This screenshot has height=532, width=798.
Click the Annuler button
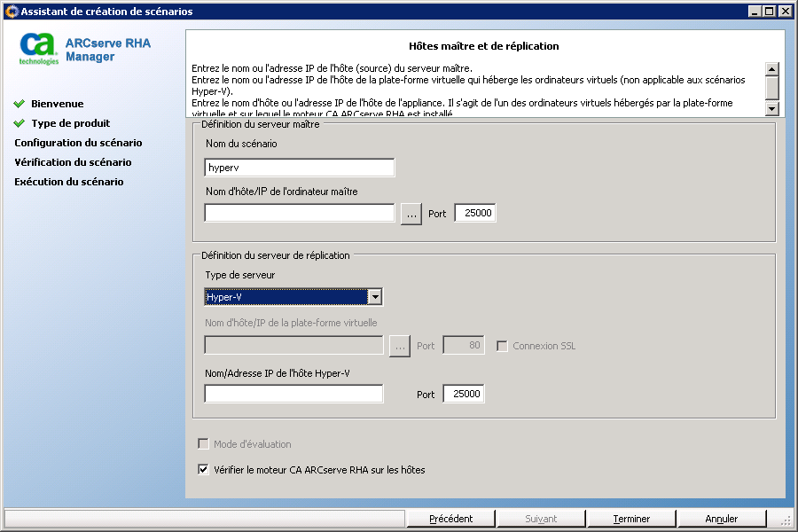coord(721,519)
